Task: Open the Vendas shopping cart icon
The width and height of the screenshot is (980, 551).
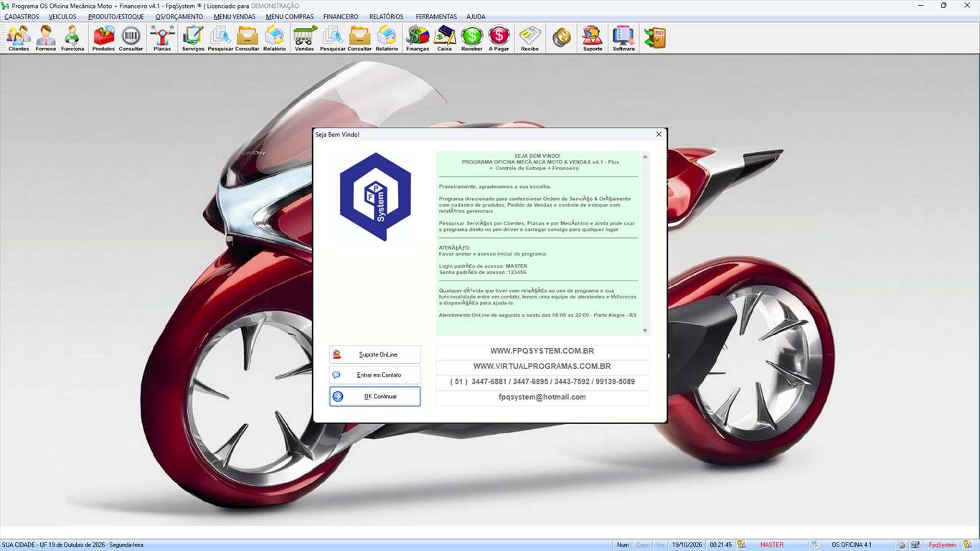Action: pos(304,39)
